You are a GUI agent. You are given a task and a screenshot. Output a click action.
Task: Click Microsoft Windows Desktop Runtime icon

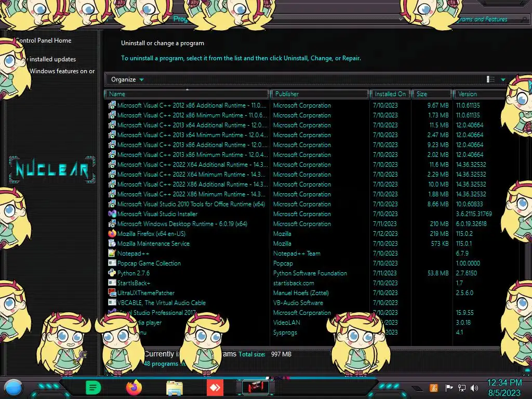pyautogui.click(x=112, y=223)
